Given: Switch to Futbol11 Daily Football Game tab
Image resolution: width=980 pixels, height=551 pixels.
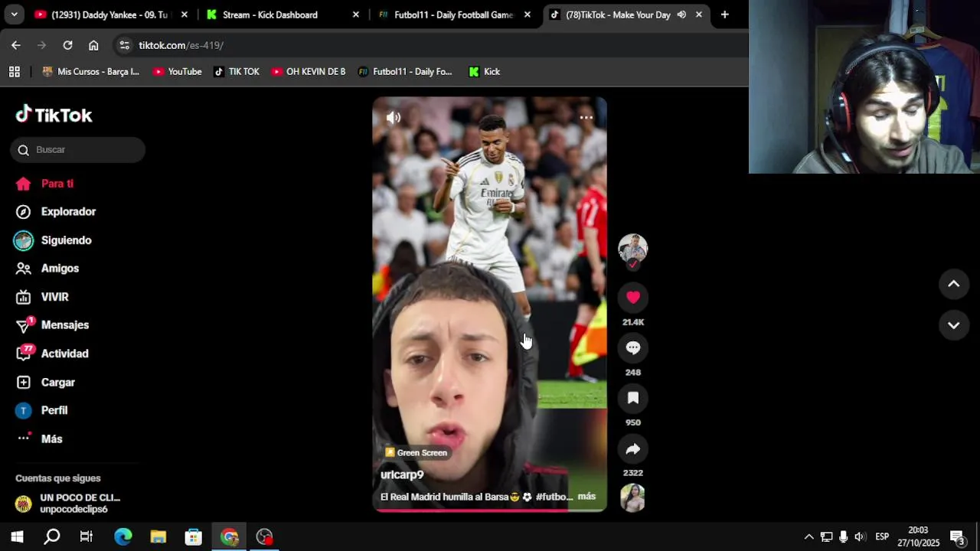Looking at the screenshot, I should (453, 15).
